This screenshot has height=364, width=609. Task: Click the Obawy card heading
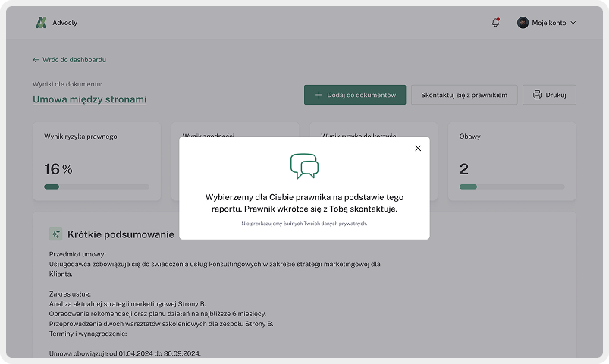coord(470,136)
